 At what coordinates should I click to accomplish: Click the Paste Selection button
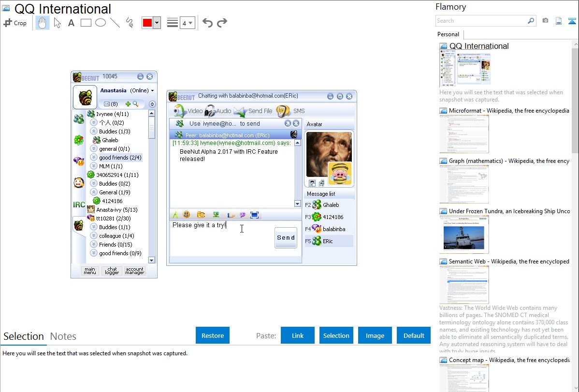[x=336, y=335]
